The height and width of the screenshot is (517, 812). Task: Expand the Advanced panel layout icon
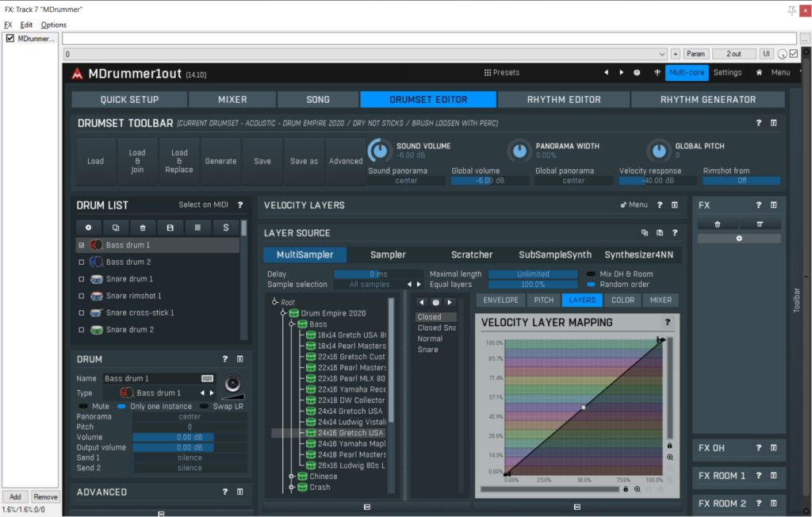[x=239, y=492]
